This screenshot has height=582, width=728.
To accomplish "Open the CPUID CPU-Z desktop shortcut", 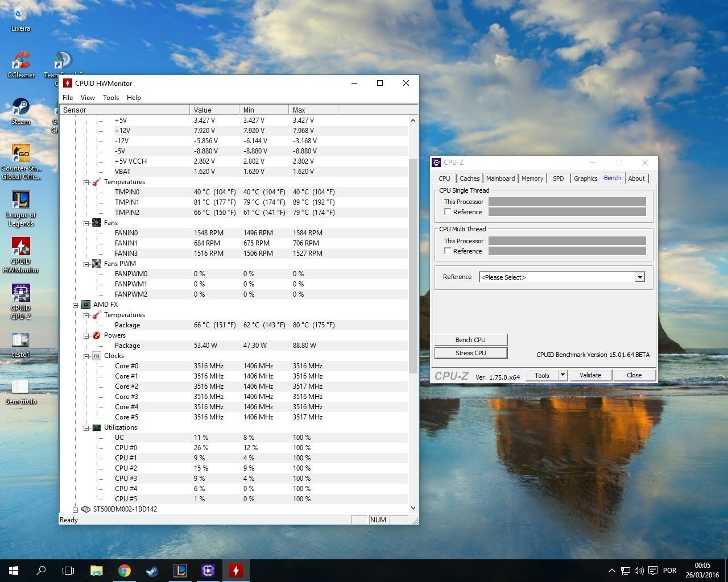I will (x=21, y=302).
